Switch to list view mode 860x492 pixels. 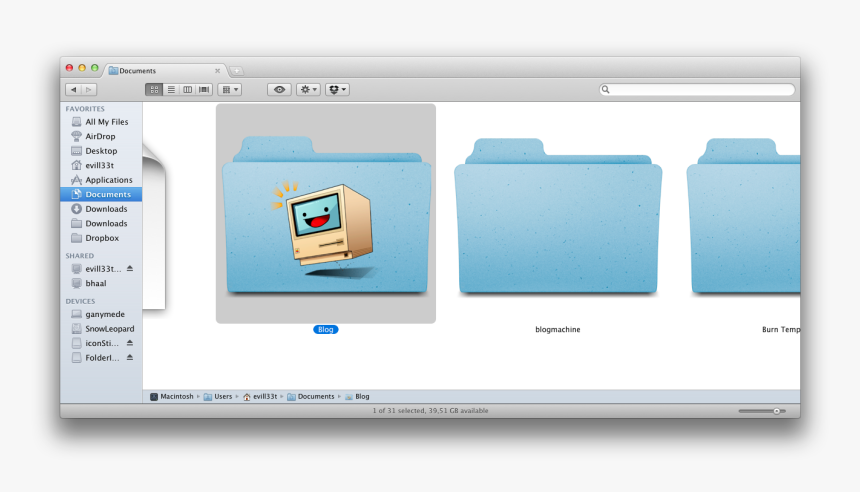[x=171, y=89]
